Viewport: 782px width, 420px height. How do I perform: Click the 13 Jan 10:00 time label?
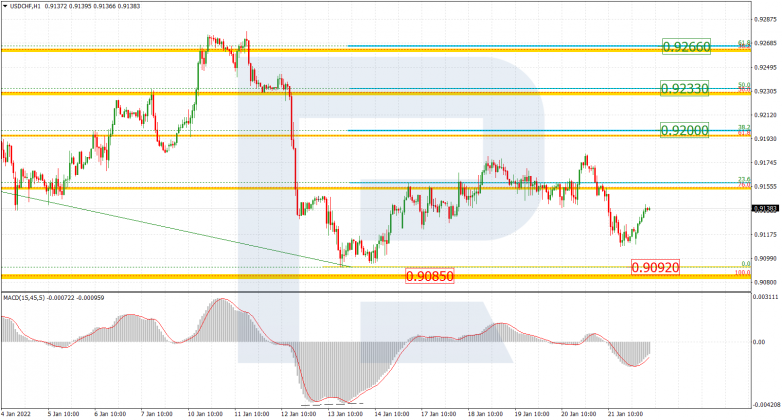(345, 414)
